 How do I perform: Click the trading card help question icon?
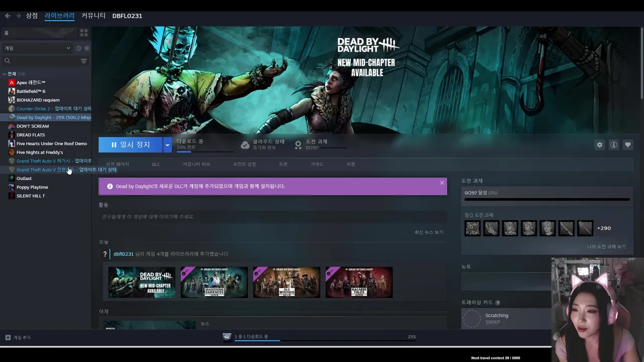(x=498, y=303)
